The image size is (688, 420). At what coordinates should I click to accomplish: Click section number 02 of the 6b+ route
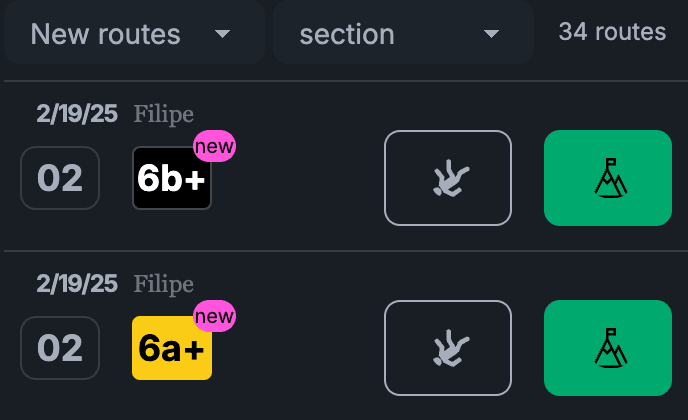(x=60, y=178)
